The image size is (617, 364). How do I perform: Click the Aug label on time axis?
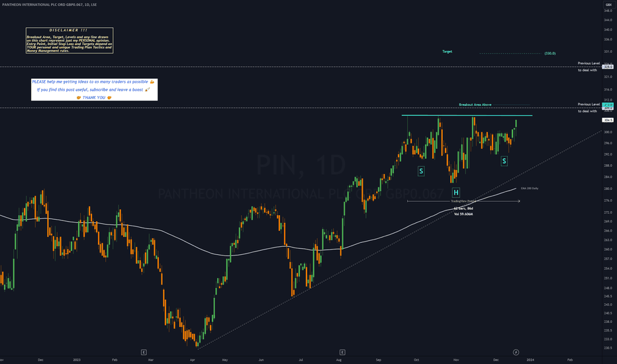tap(339, 359)
